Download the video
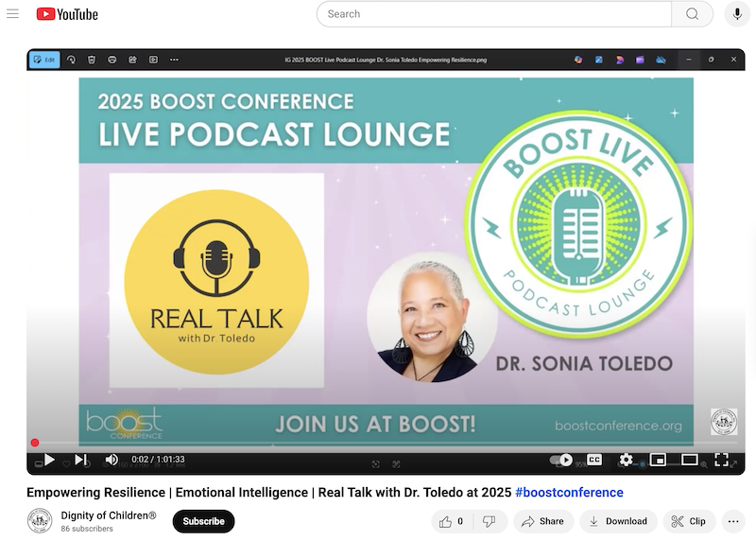The image size is (756, 541). (619, 521)
